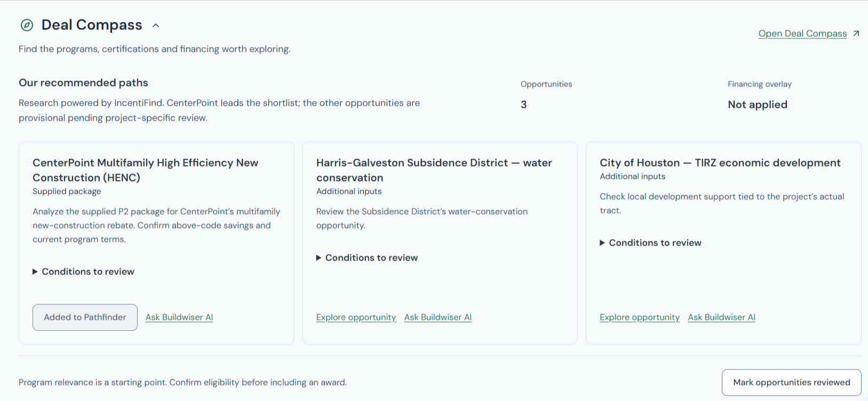Image resolution: width=868 pixels, height=401 pixels.
Task: Click the 'Check local development support' description
Action: pyautogui.click(x=722, y=203)
